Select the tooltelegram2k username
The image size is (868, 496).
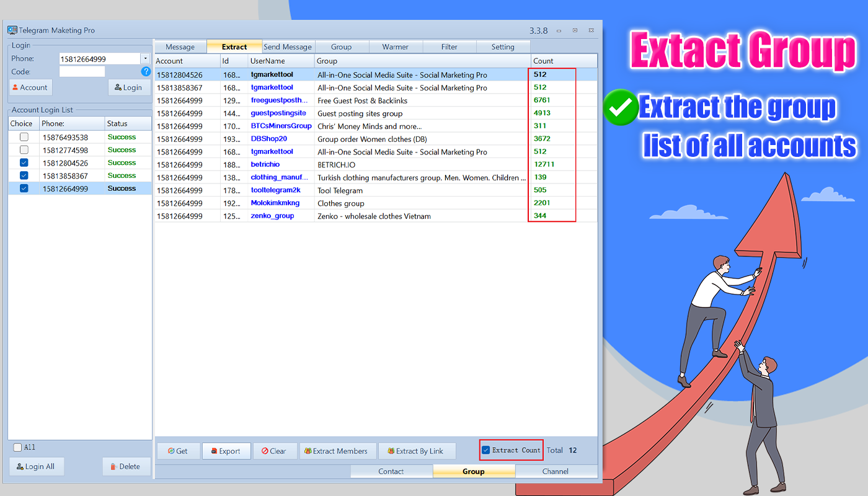(x=276, y=190)
